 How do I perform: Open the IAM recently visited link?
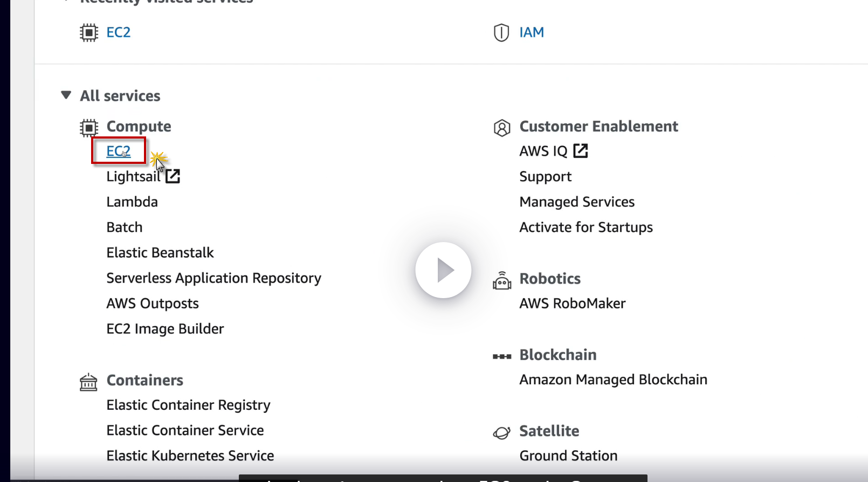click(532, 32)
